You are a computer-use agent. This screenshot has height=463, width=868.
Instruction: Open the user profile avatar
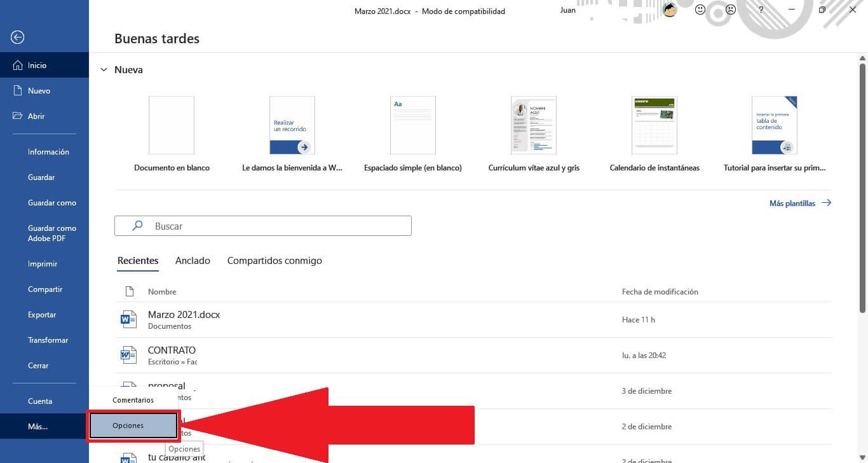[670, 10]
